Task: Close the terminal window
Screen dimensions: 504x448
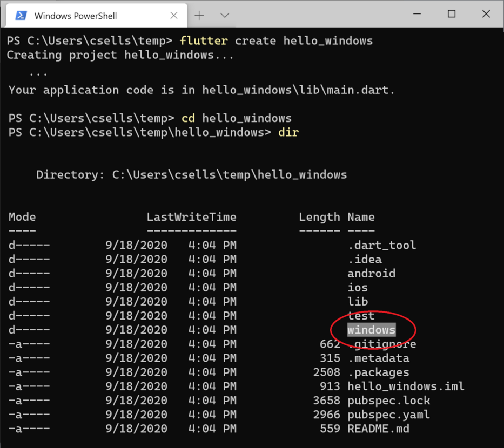Action: pyautogui.click(x=486, y=14)
